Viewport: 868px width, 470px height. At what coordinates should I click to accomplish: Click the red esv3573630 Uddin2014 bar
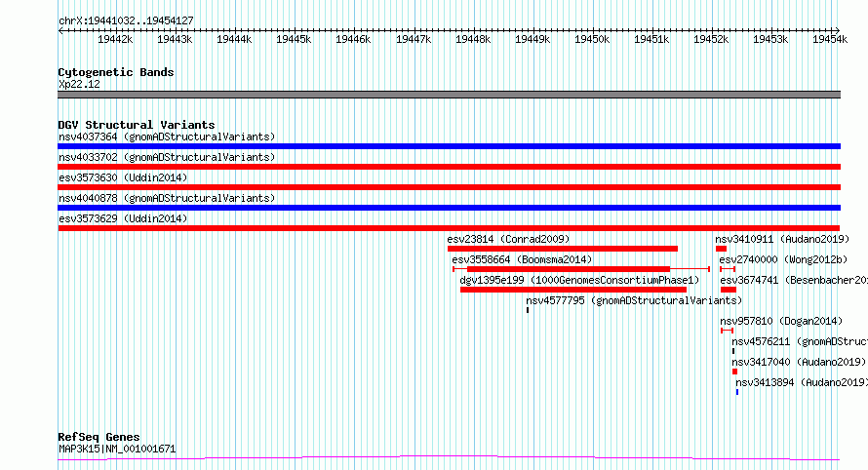449,187
